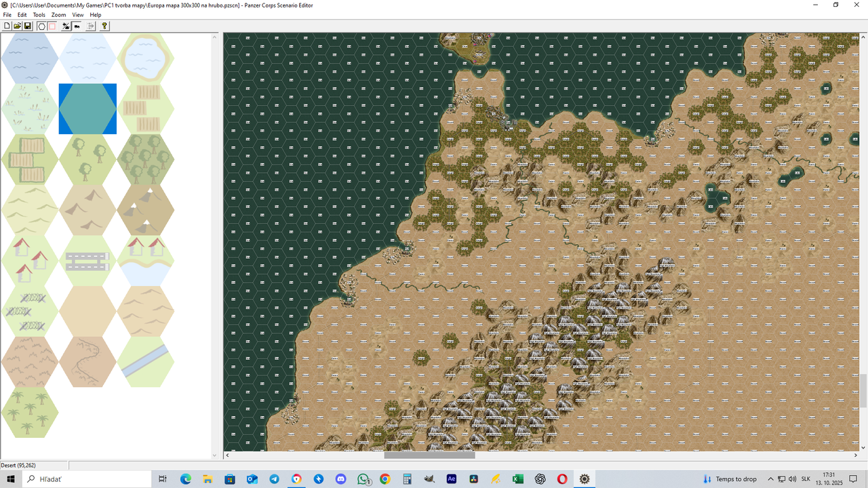The width and height of the screenshot is (868, 488).
Task: Open help with the question mark icon
Action: pyautogui.click(x=104, y=26)
